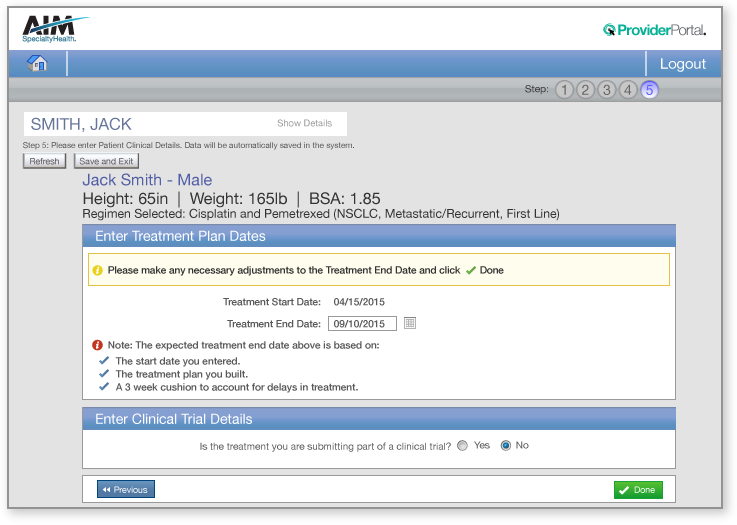Click the red note information icon
This screenshot has height=525, width=737.
point(97,345)
